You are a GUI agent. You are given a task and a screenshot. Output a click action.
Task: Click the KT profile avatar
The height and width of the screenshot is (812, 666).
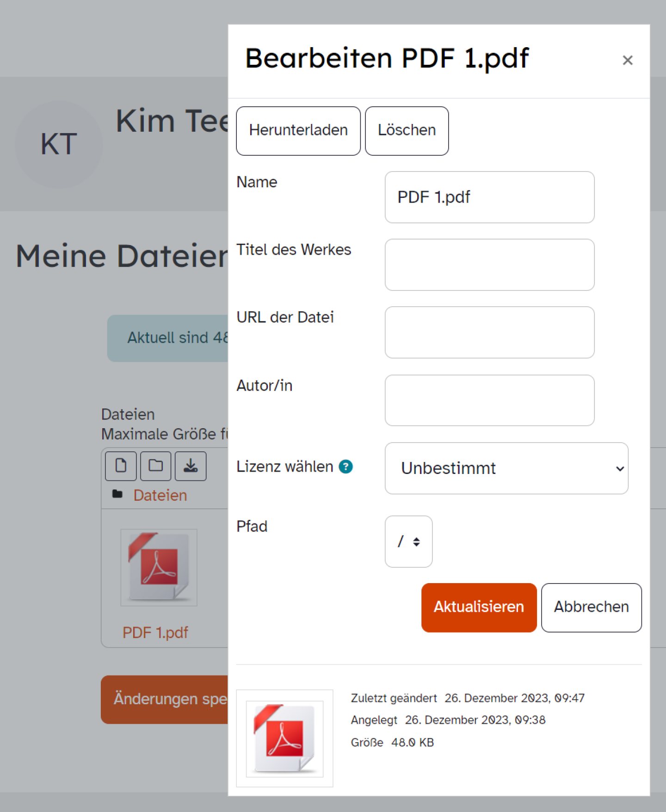[58, 143]
